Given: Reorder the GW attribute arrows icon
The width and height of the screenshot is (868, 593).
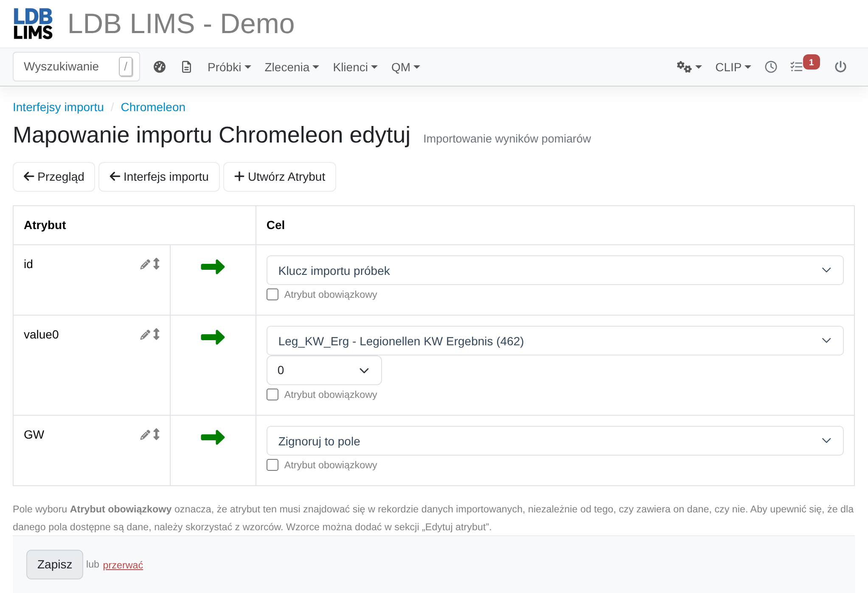Looking at the screenshot, I should (157, 434).
